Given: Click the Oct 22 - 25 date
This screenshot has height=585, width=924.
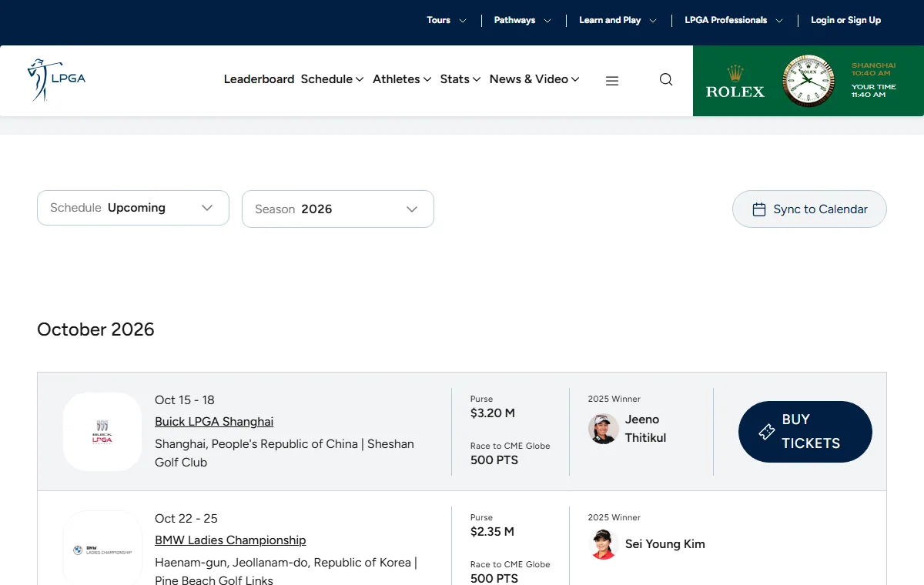Looking at the screenshot, I should click(x=186, y=519).
